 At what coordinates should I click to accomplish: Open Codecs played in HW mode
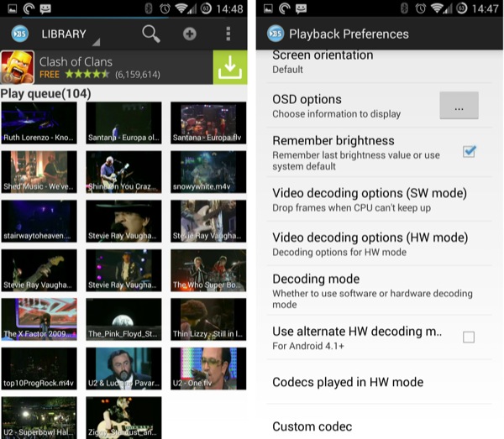pyautogui.click(x=380, y=382)
